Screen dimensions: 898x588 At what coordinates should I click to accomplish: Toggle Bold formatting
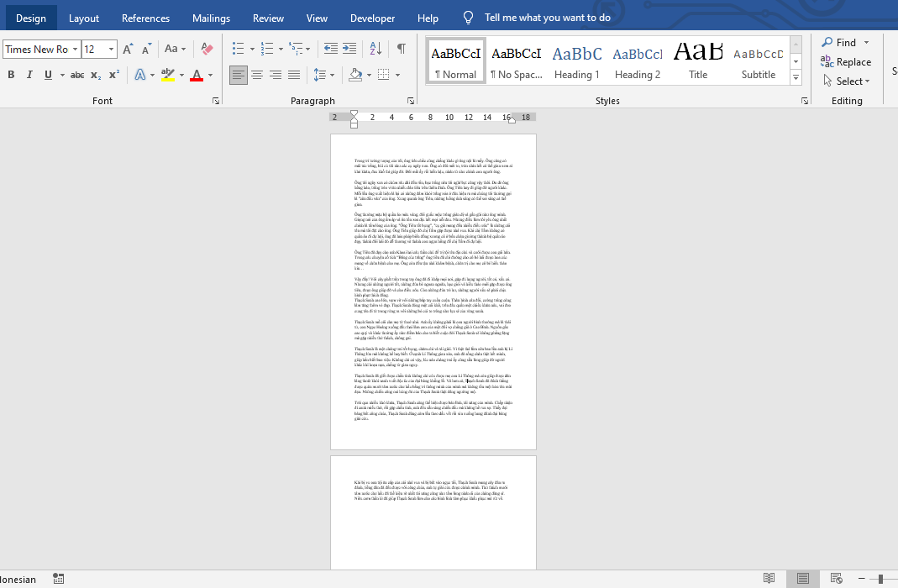11,75
